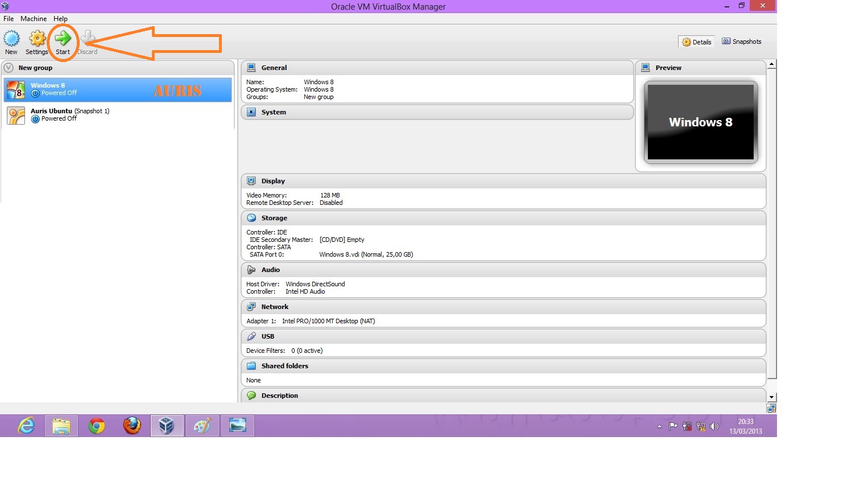Click the Display section monitor icon
The width and height of the screenshot is (868, 494).
[x=251, y=181]
